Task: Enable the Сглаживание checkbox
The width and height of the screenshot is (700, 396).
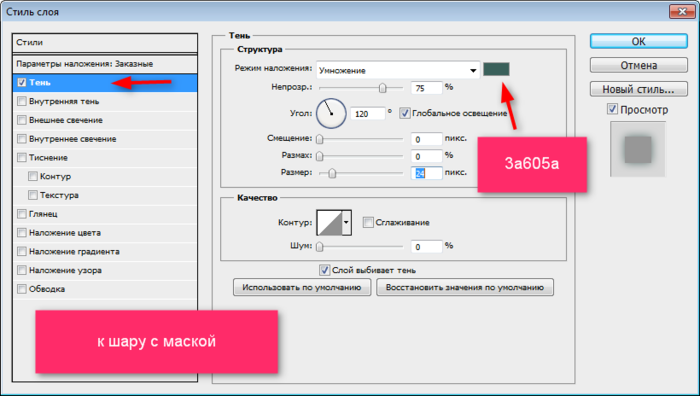Action: coord(368,222)
